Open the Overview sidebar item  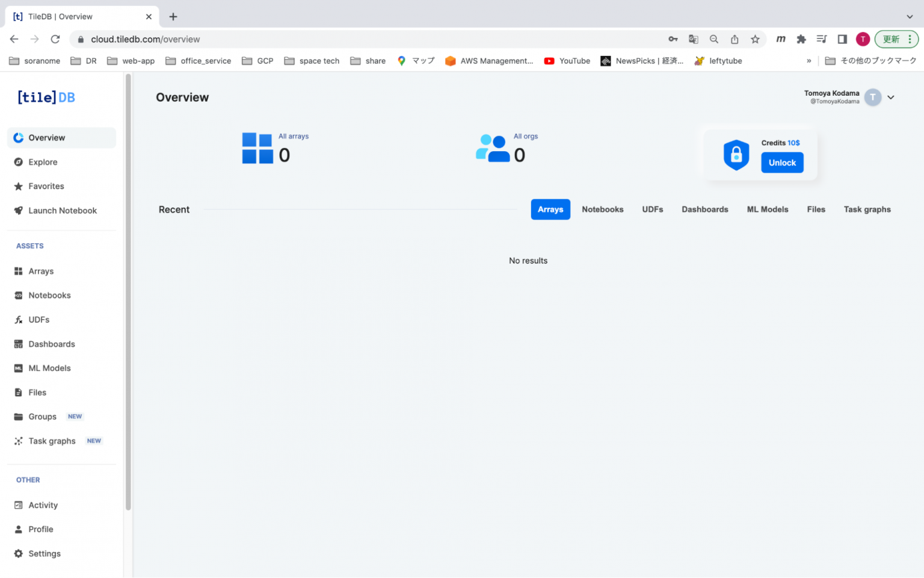coord(61,137)
